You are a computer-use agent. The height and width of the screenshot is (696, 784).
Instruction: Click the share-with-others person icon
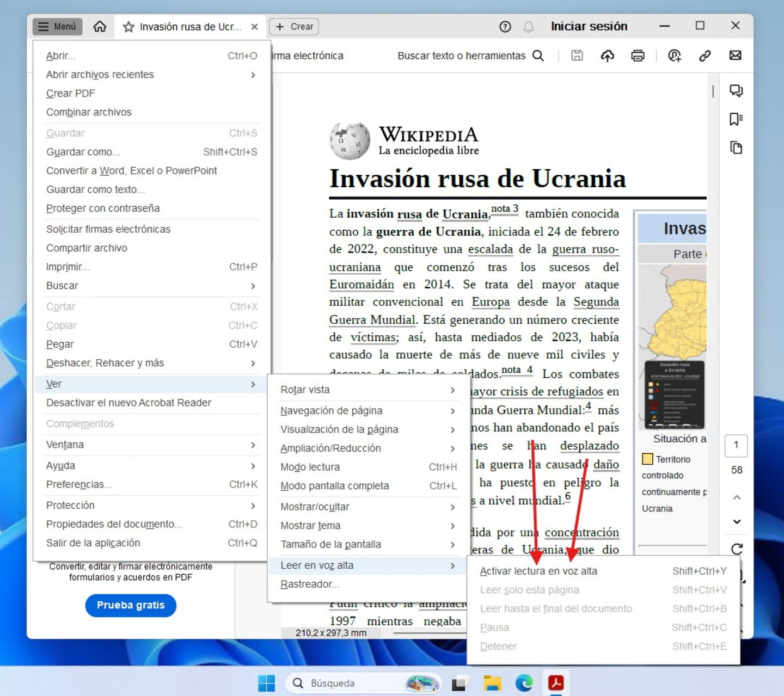[675, 56]
